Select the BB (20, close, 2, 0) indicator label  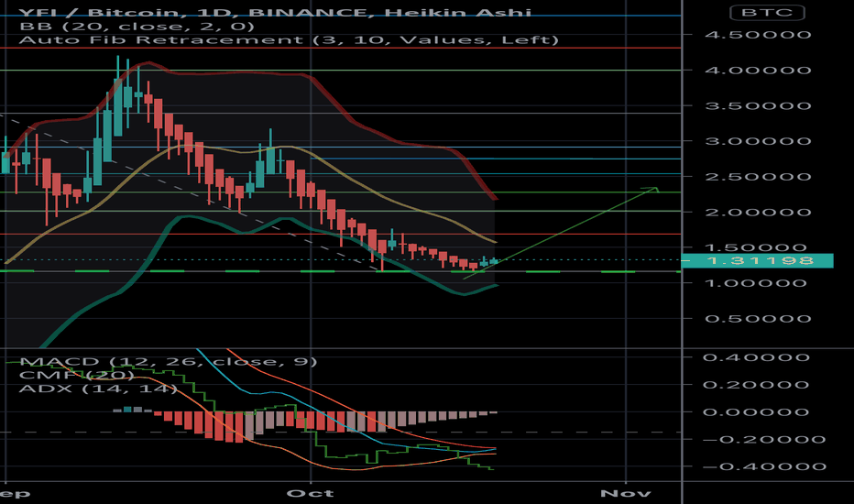(x=137, y=27)
